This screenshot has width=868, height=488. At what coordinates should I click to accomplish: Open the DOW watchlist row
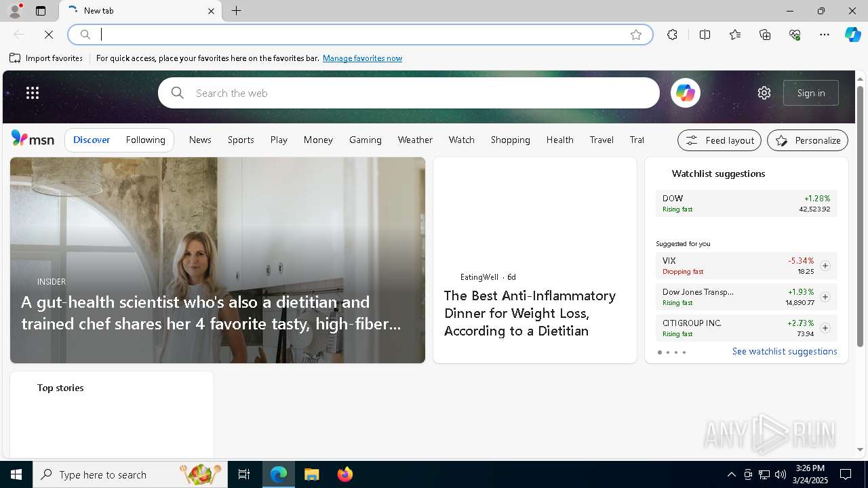[x=746, y=203]
